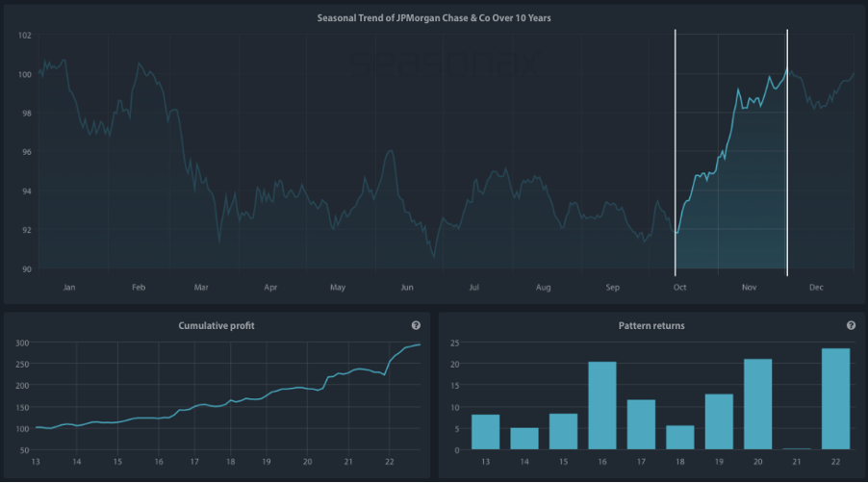
Task: Click the year 15 bar in Pattern returns
Action: click(563, 432)
